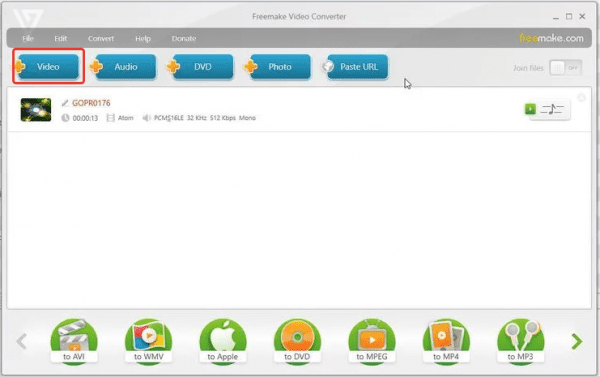Click the Atom video codec label

(x=126, y=118)
